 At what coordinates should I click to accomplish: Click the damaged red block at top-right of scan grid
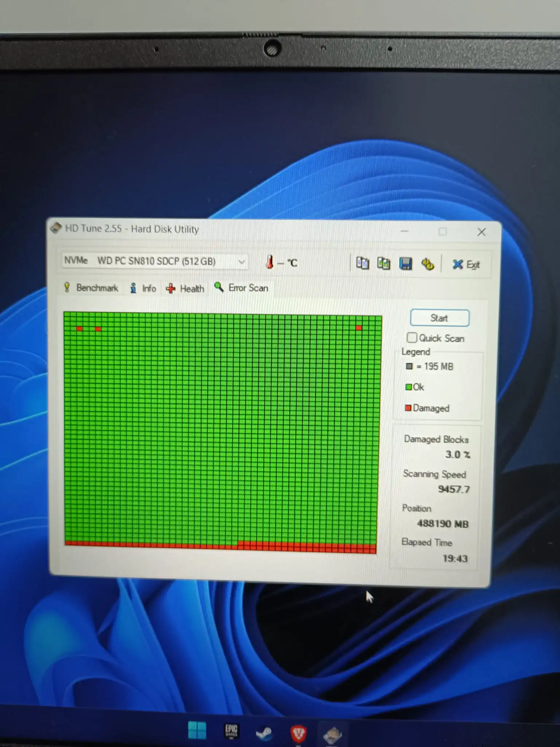359,328
